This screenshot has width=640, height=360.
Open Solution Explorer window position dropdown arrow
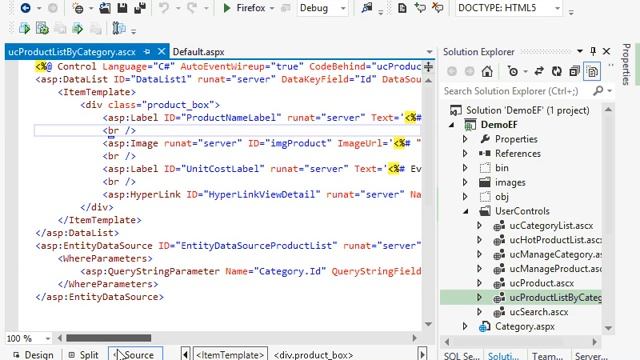(x=580, y=51)
